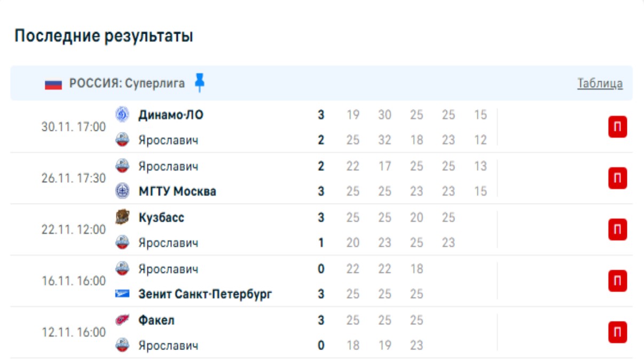Click the МГТУ Москва team logo
Screen dimensions: 644x359
122,191
